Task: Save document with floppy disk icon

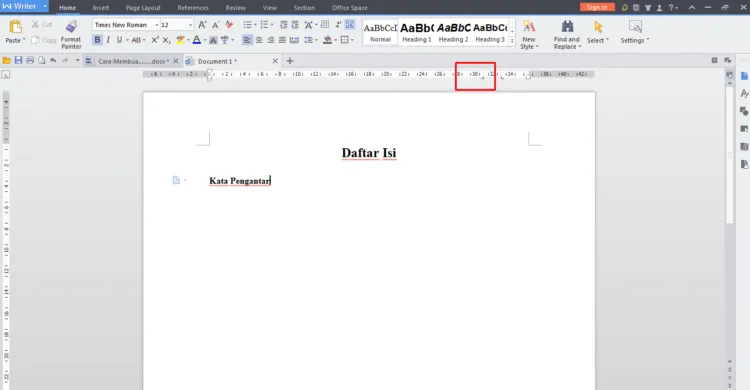Action: pos(19,61)
